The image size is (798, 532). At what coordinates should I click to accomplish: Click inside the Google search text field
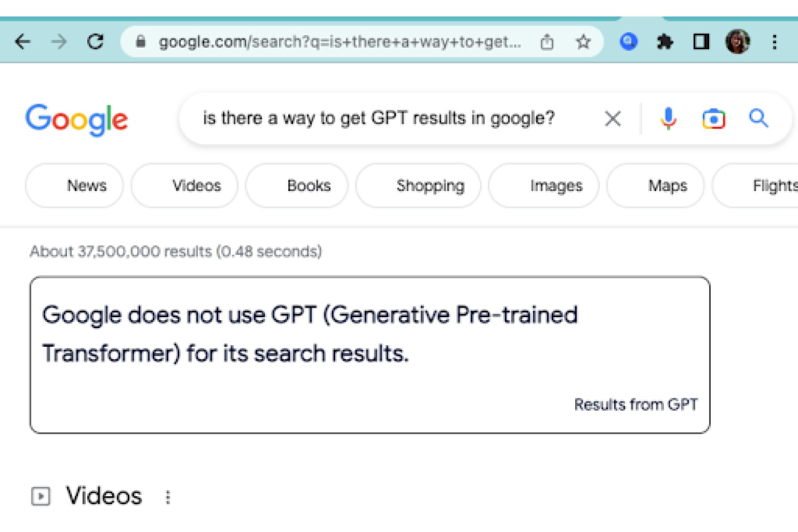coord(394,118)
